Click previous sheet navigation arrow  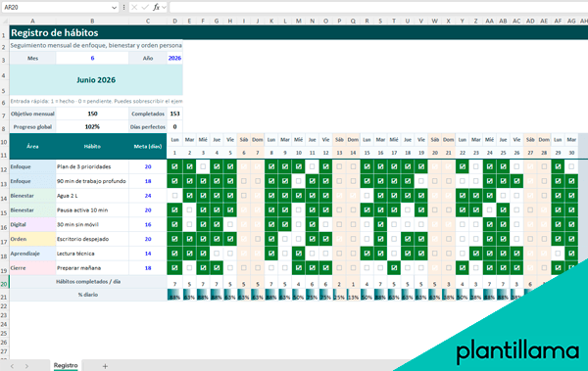pyautogui.click(x=12, y=366)
